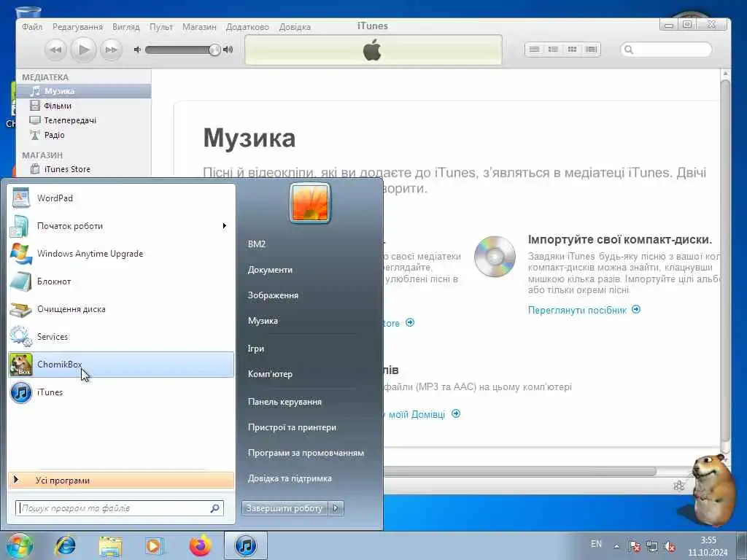The height and width of the screenshot is (560, 747).
Task: Click the iTunes vertical scrollbar
Action: tap(725, 261)
